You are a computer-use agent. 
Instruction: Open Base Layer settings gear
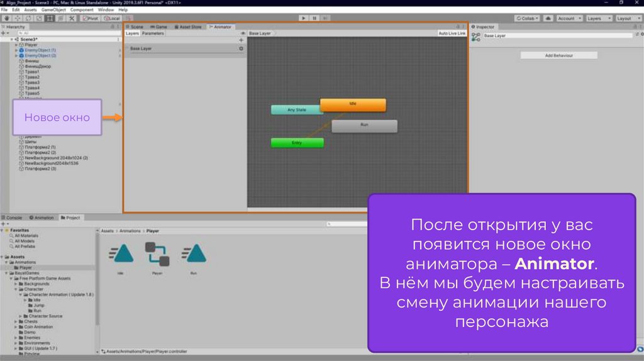(x=241, y=48)
